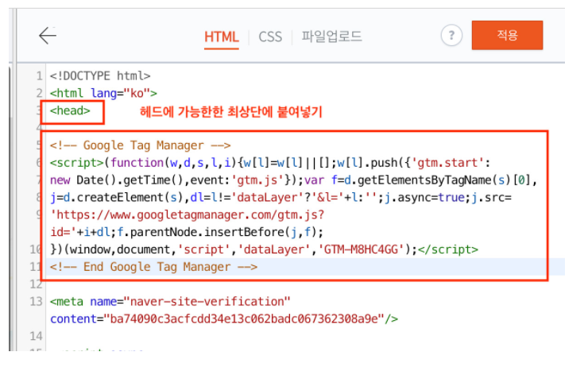Screen dimensions: 588x379
Task: Click the back arrow icon
Action: point(48,36)
